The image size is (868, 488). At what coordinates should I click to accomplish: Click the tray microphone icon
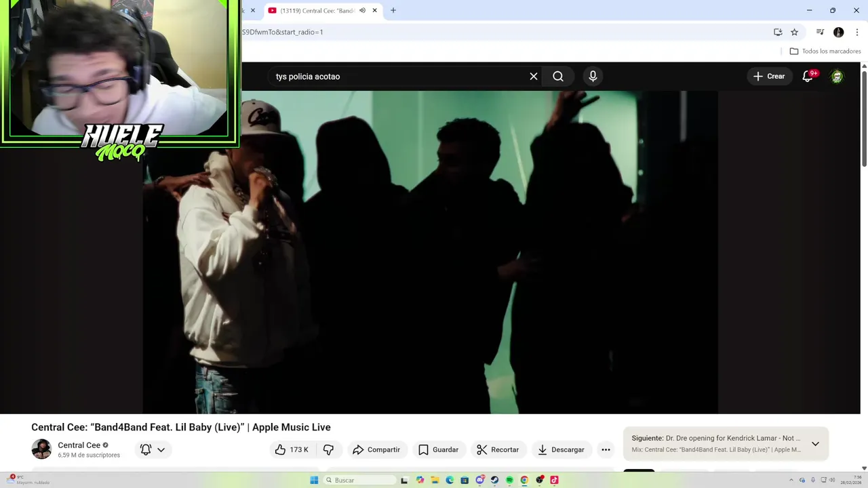(x=813, y=480)
